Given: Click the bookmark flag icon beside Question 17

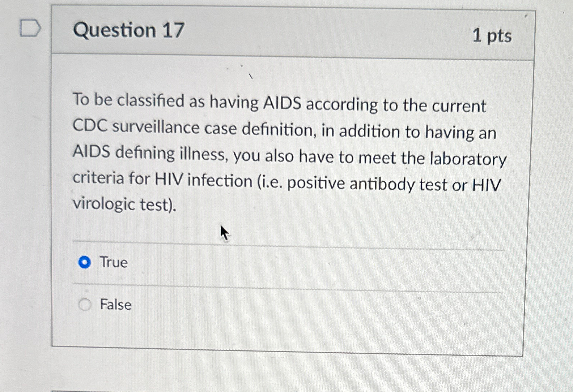Looking at the screenshot, I should (30, 27).
